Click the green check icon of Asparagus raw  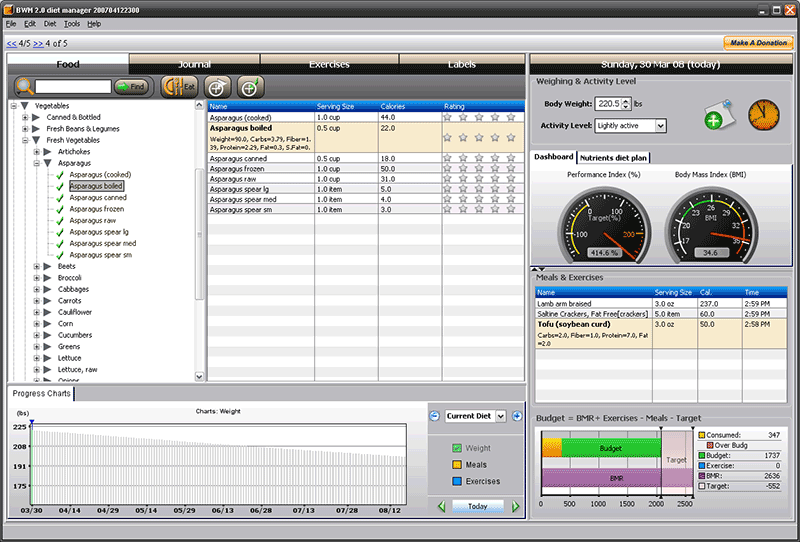[x=60, y=221]
